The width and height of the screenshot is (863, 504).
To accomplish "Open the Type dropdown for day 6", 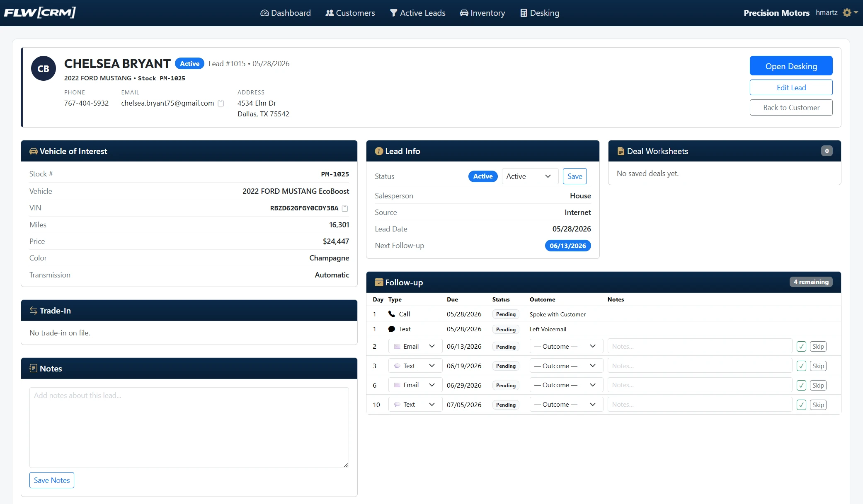I will (415, 385).
